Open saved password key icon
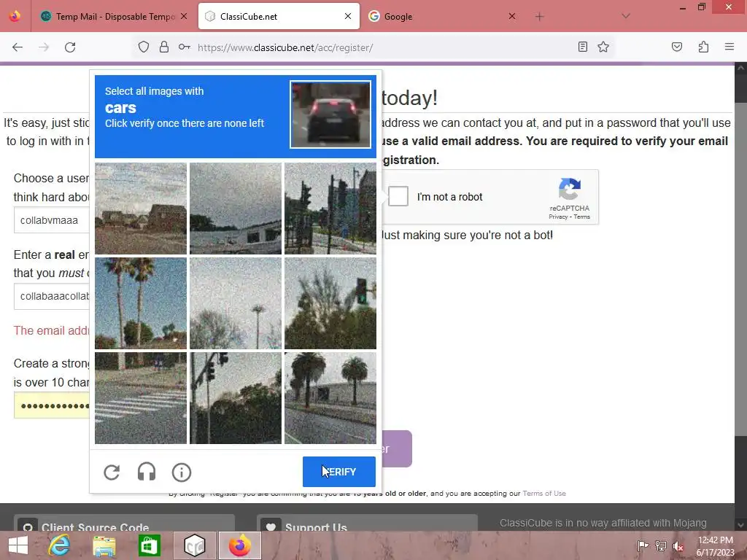 click(x=185, y=47)
